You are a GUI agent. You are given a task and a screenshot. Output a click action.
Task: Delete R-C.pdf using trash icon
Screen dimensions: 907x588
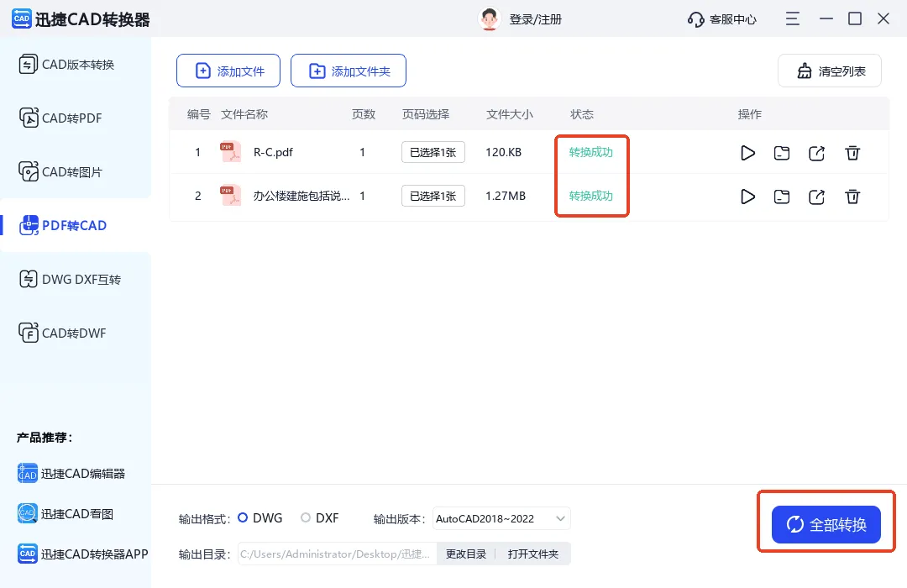click(x=852, y=153)
